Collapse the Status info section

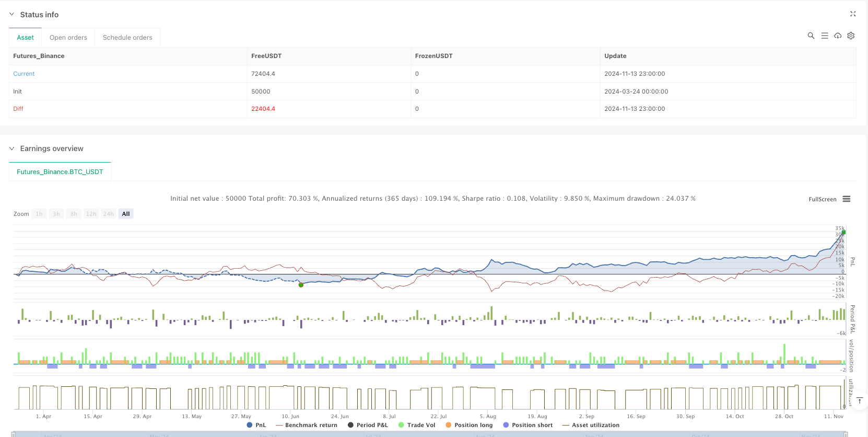click(x=12, y=15)
